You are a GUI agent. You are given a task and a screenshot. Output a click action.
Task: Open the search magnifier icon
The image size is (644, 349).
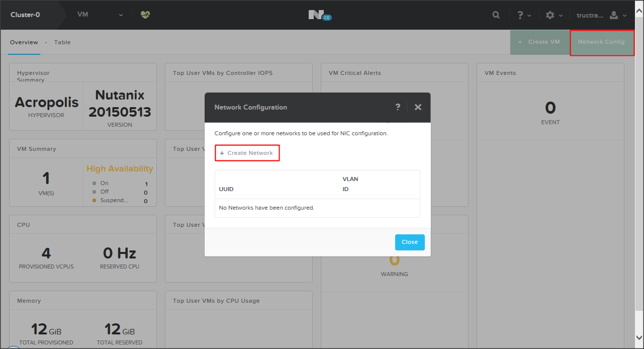pos(496,15)
